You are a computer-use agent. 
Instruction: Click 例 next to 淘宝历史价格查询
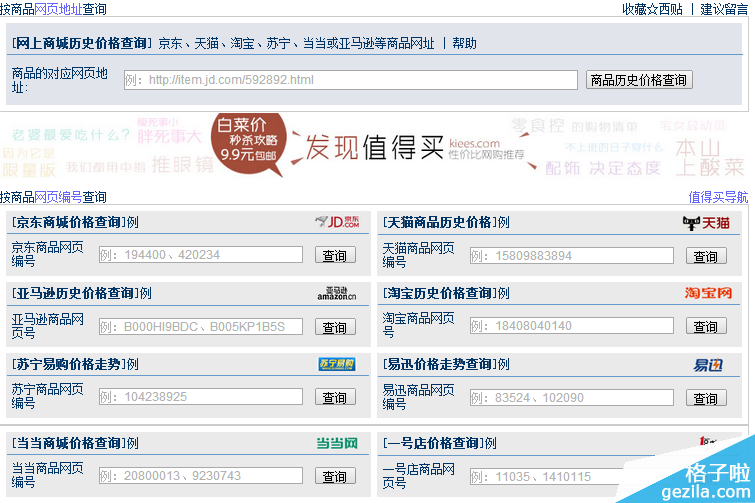(504, 293)
